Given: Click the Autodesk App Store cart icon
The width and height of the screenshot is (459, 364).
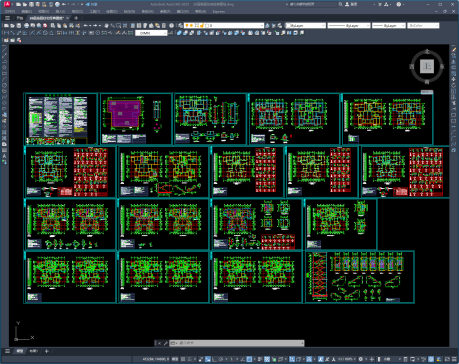Looking at the screenshot, I should 380,4.
